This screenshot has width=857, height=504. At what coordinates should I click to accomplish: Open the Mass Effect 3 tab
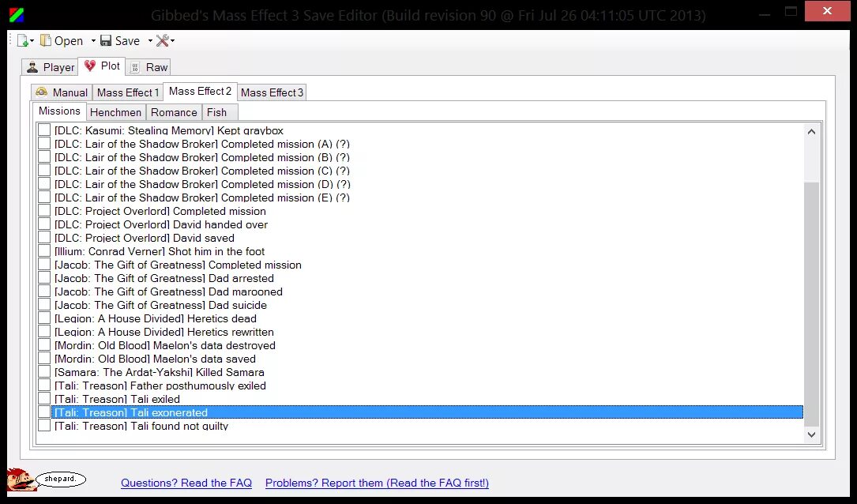click(x=272, y=92)
